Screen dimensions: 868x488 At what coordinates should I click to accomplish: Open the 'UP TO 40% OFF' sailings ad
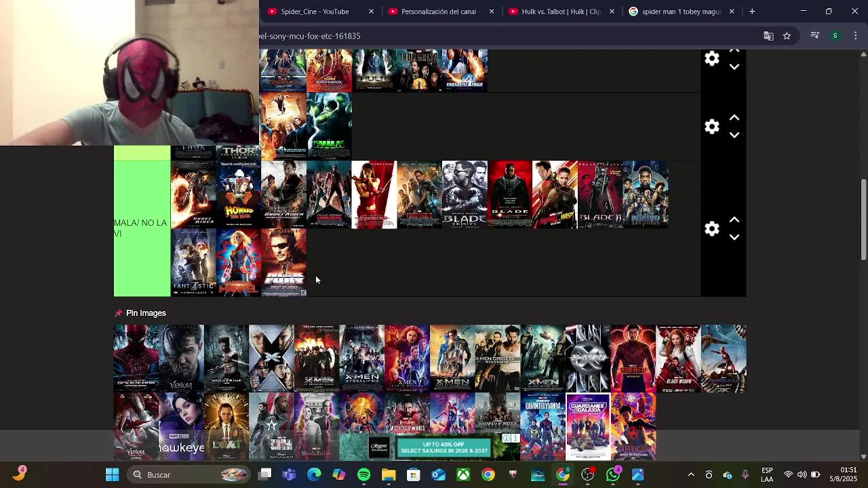coord(444,447)
